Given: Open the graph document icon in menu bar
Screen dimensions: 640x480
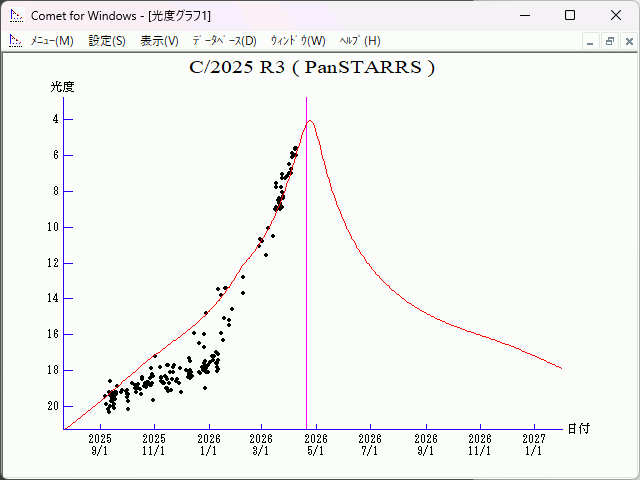Looking at the screenshot, I should coord(15,41).
